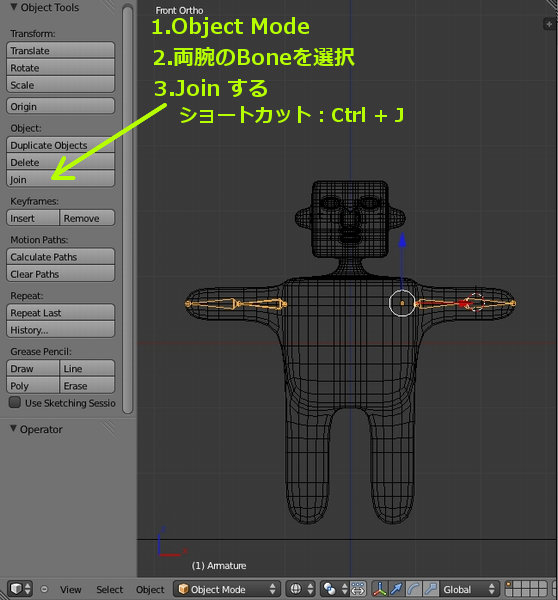Collapse the Operator panel
Viewport: 558px width, 600px height.
(14, 429)
